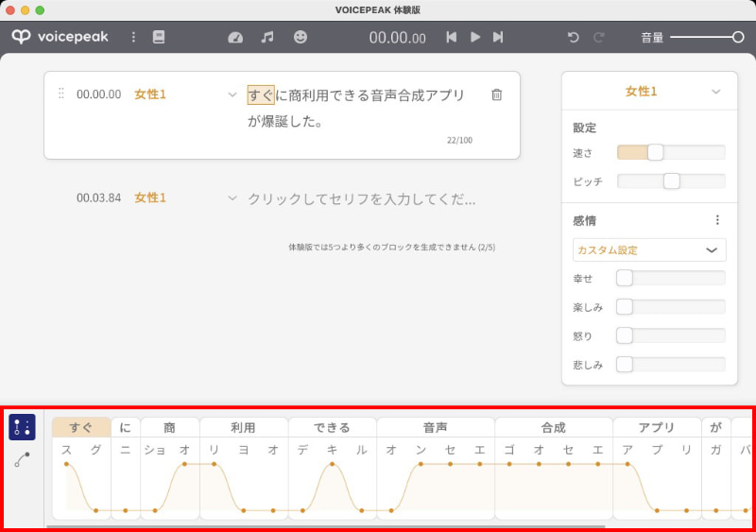Undo the last action
This screenshot has height=532, width=756.
(x=574, y=37)
